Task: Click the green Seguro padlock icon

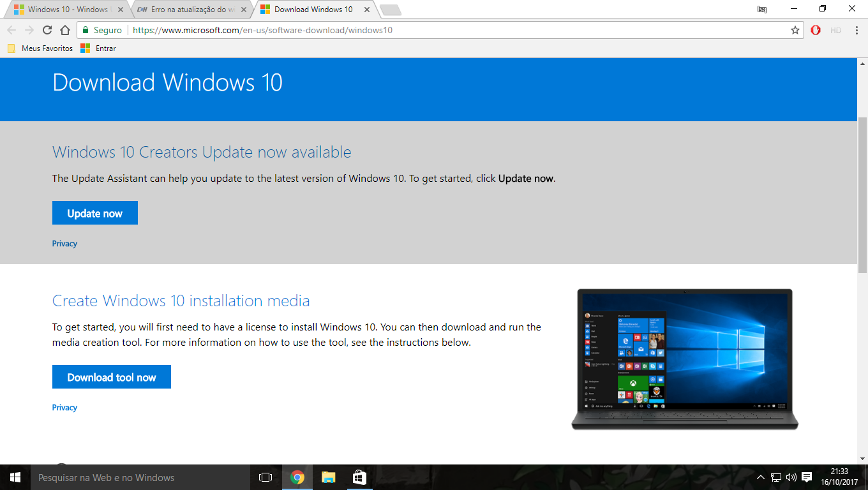Action: pyautogui.click(x=86, y=30)
